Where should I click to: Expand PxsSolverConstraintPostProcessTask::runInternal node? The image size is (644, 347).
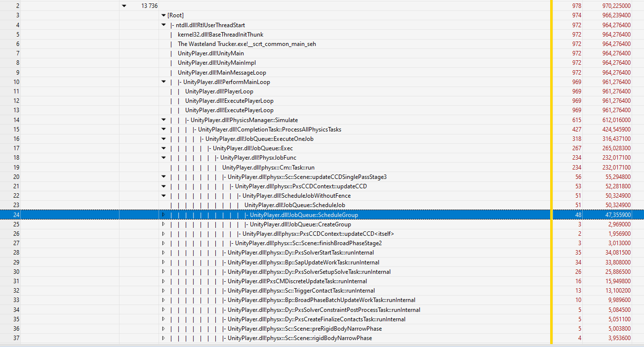pos(163,310)
